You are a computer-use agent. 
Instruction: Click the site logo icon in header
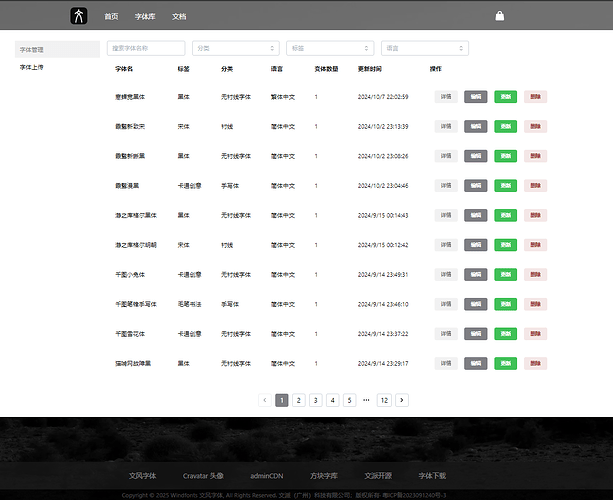click(x=79, y=16)
